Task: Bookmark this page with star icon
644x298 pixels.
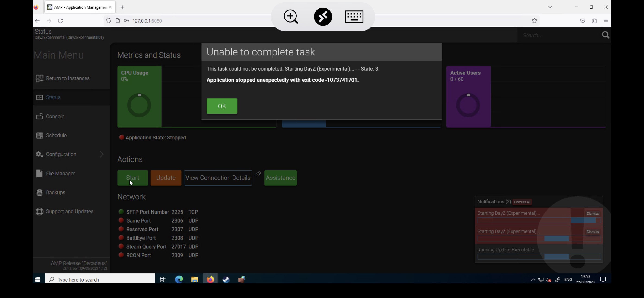Action: coord(534,21)
